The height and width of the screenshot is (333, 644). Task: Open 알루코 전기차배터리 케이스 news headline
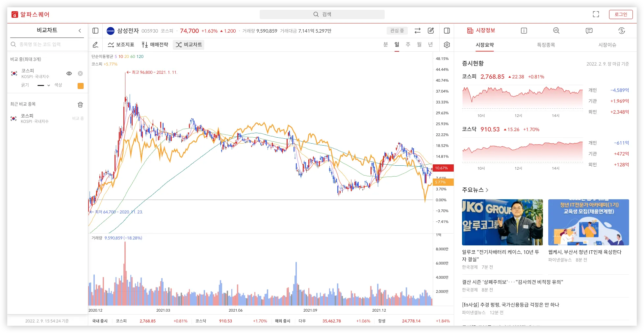[501, 256]
